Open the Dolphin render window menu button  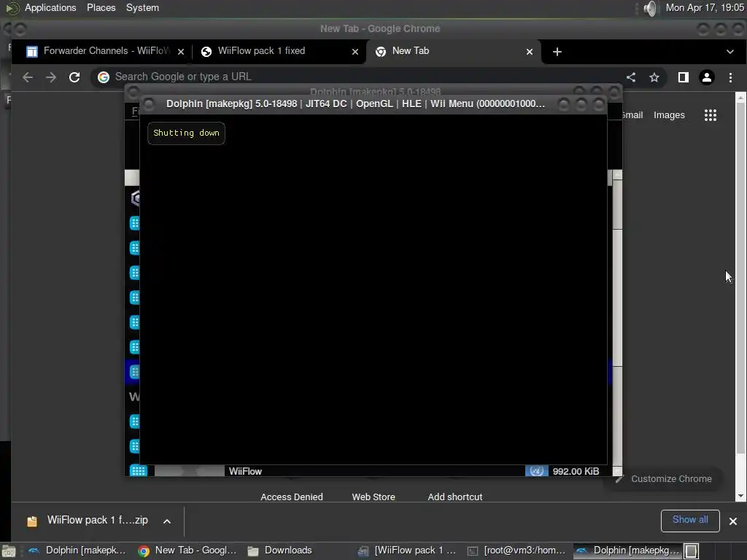(149, 104)
